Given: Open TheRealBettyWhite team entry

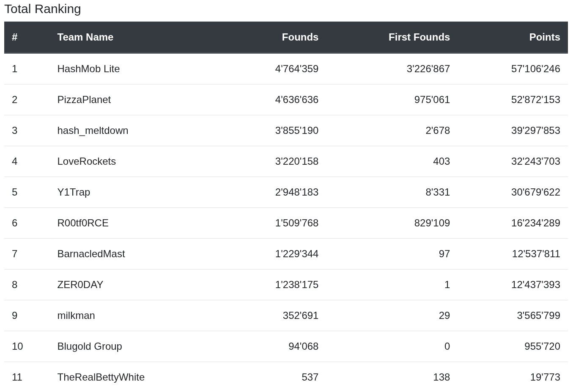Looking at the screenshot, I should tap(101, 377).
